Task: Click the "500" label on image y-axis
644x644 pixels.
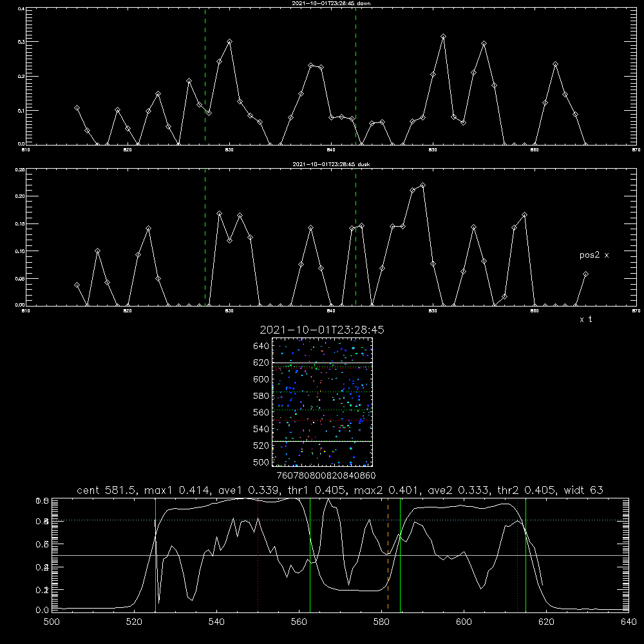Action: 261,462
